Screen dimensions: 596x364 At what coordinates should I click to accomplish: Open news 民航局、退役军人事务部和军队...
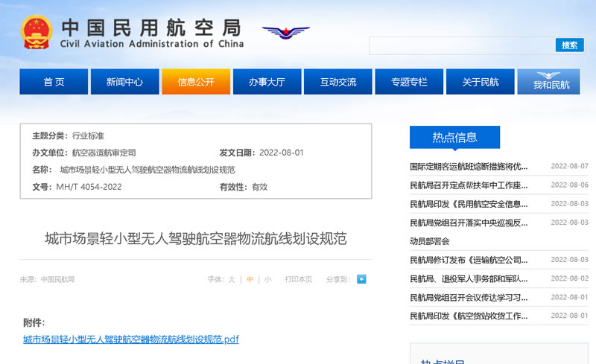(x=469, y=279)
